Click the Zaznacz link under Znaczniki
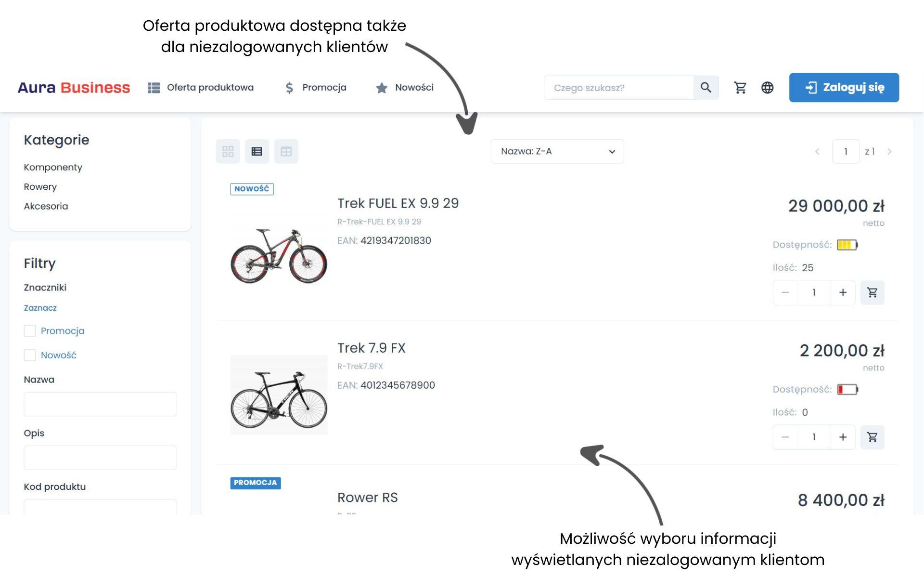 (40, 308)
